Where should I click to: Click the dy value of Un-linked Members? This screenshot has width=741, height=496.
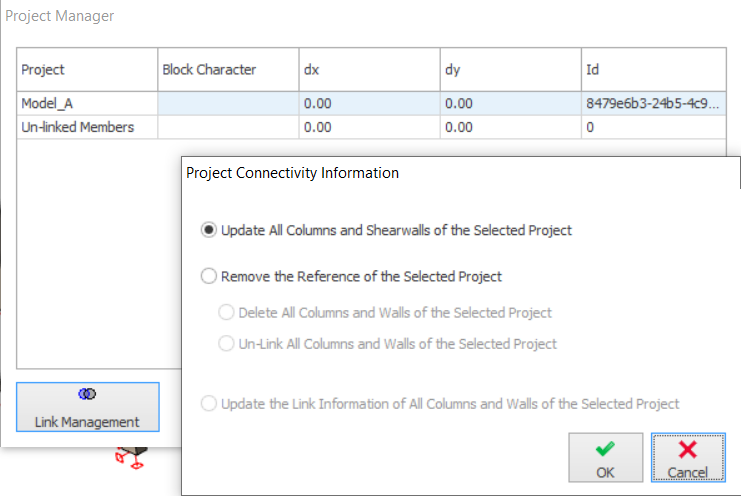click(x=509, y=127)
